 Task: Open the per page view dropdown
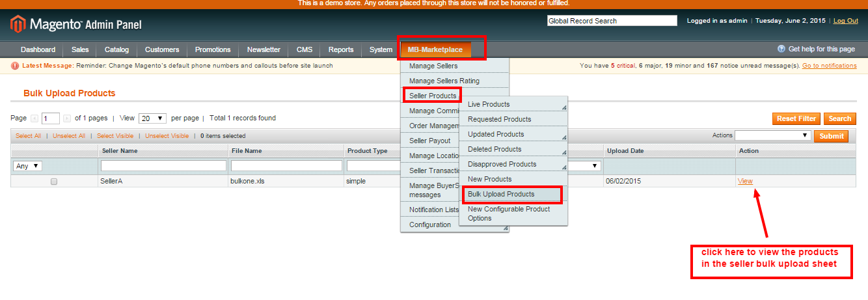[x=153, y=118]
